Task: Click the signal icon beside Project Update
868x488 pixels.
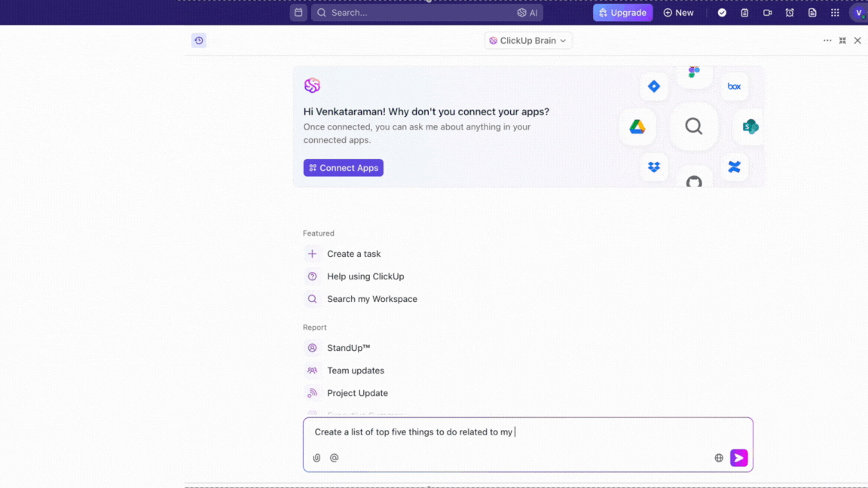Action: tap(312, 393)
